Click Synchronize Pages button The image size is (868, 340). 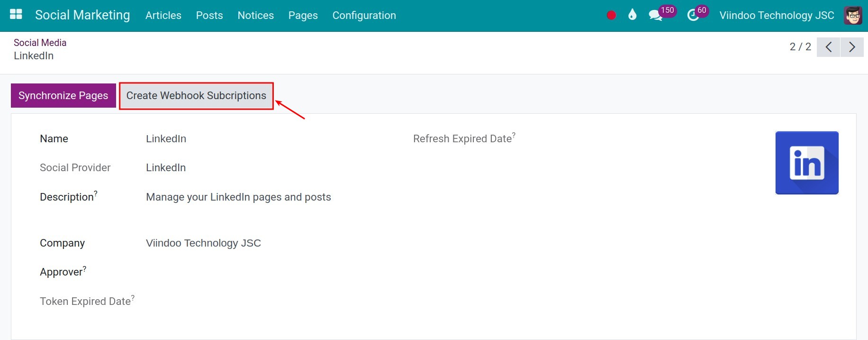63,95
